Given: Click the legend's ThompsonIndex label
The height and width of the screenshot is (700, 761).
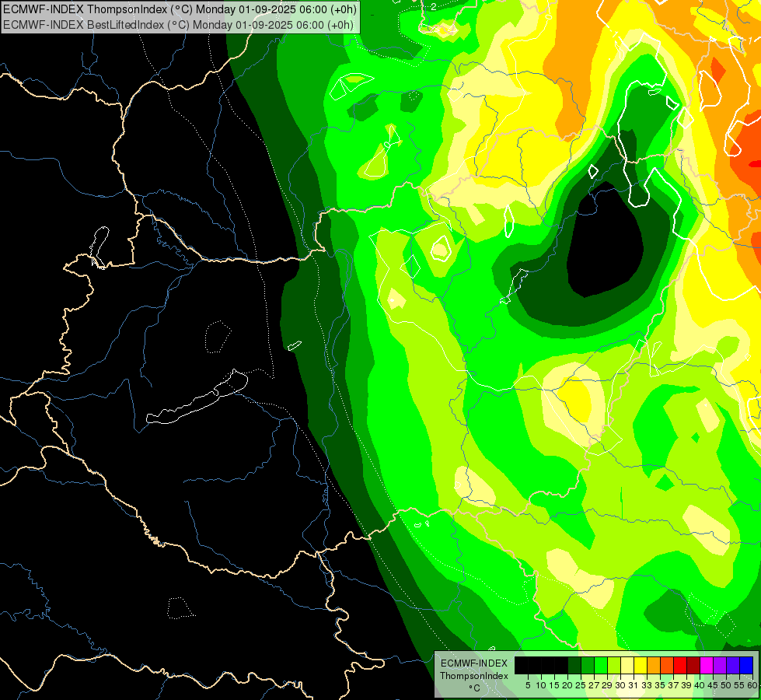Looking at the screenshot, I should point(474,676).
